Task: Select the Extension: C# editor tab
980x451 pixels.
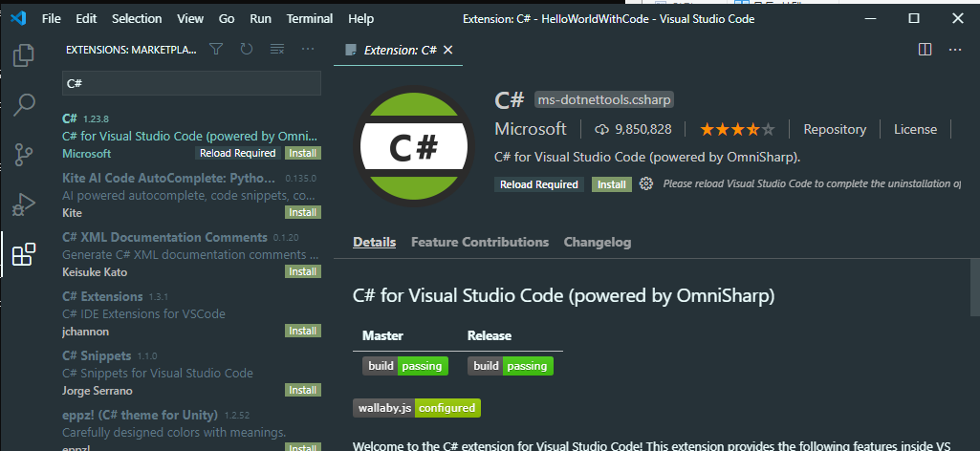Action: (400, 50)
